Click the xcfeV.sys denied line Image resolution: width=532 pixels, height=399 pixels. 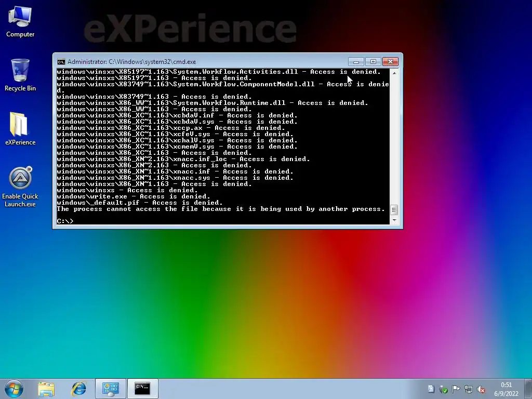pos(175,134)
